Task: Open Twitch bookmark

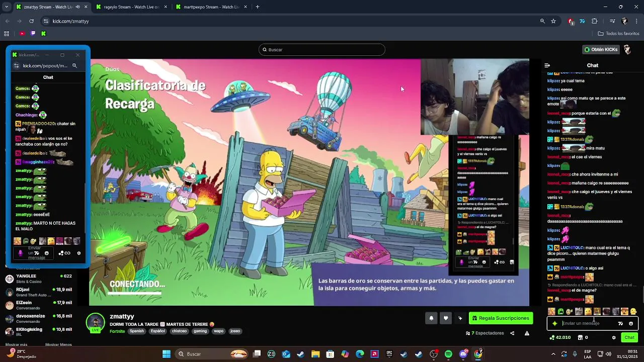Action: pyautogui.click(x=33, y=34)
